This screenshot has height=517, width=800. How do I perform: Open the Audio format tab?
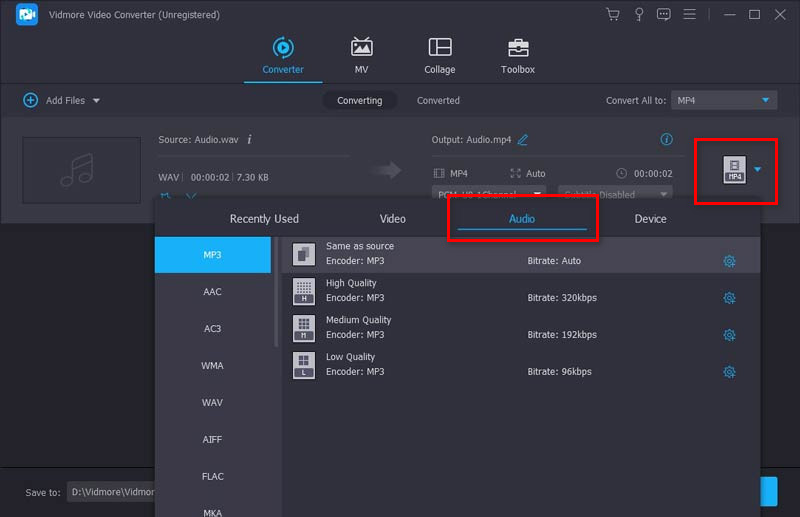pyautogui.click(x=521, y=218)
